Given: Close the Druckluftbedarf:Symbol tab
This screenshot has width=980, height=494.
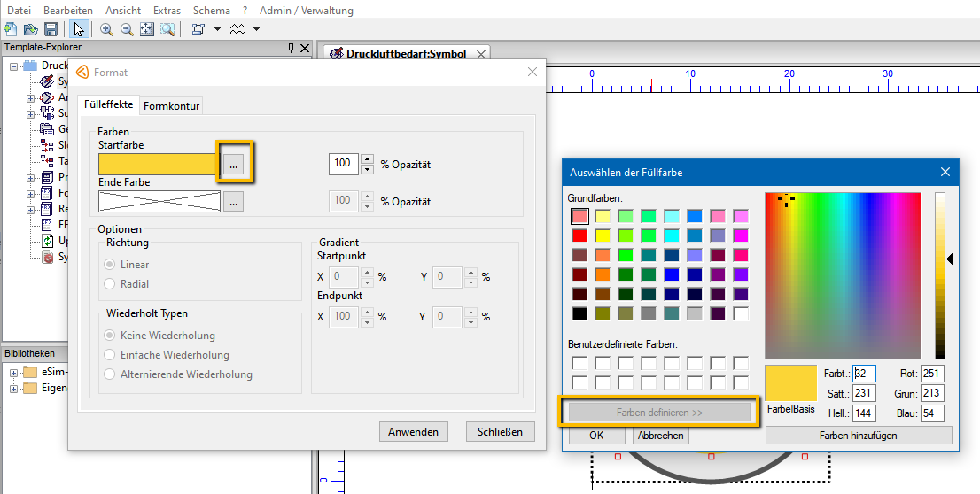Looking at the screenshot, I should point(480,54).
